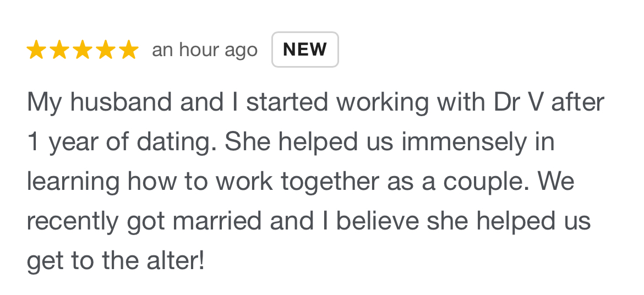Select the fifth (last) rating star
The width and height of the screenshot is (644, 295).
click(129, 50)
